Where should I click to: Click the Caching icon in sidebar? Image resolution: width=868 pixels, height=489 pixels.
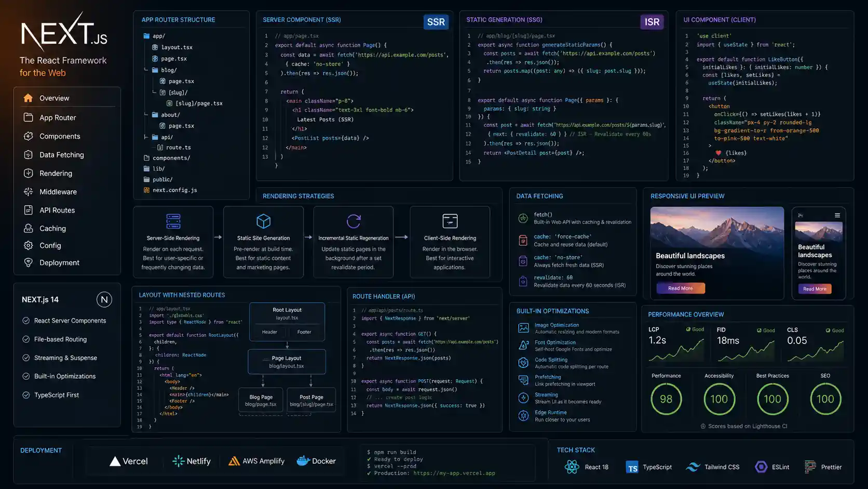point(28,228)
